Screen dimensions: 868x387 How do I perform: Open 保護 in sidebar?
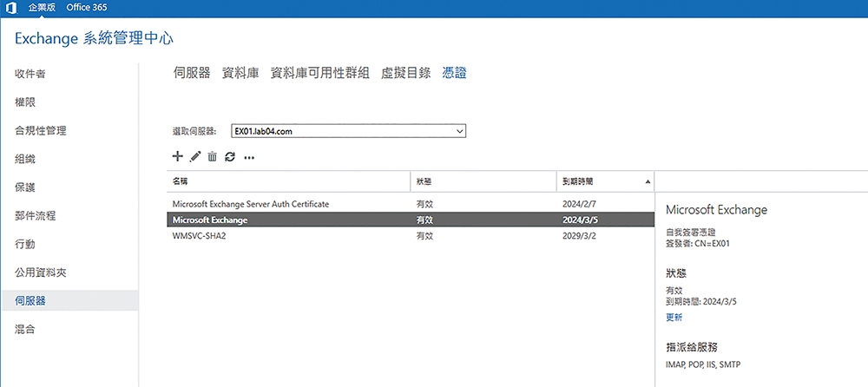tap(25, 187)
